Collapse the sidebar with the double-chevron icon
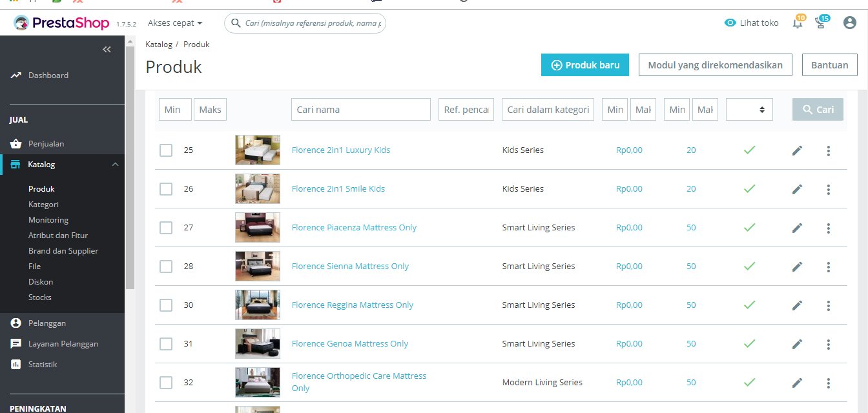This screenshot has height=413, width=868. tap(107, 50)
